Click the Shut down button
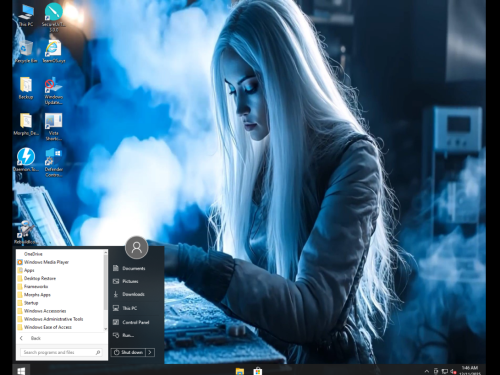 [128, 352]
